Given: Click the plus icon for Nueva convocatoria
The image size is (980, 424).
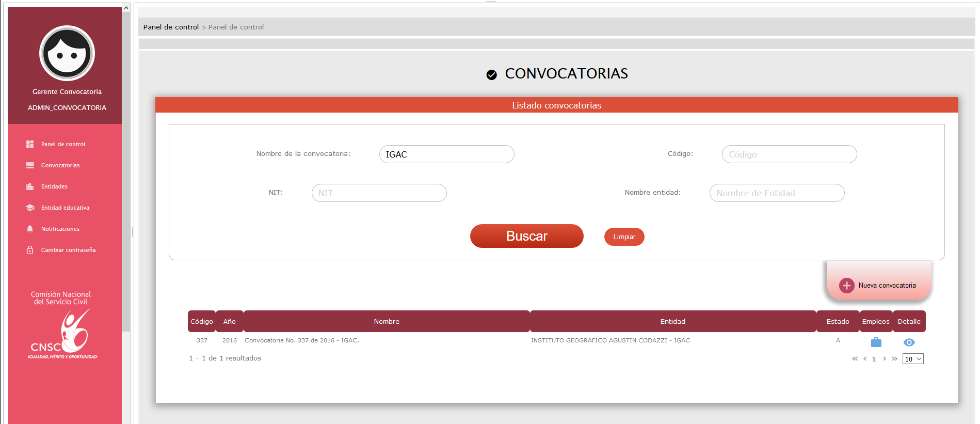Looking at the screenshot, I should click(x=846, y=286).
